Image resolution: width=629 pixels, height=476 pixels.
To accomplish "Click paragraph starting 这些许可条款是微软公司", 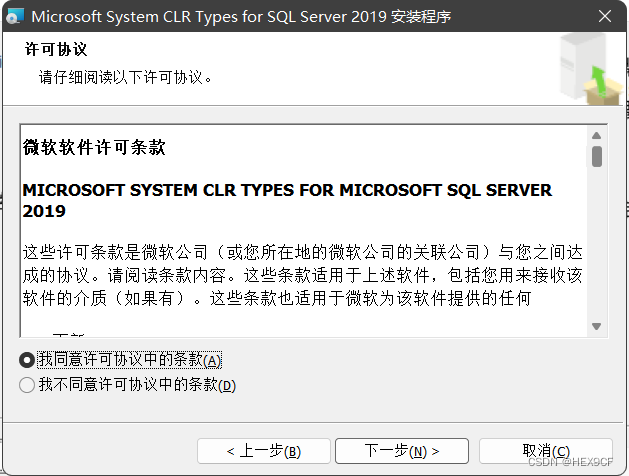I will 302,275.
